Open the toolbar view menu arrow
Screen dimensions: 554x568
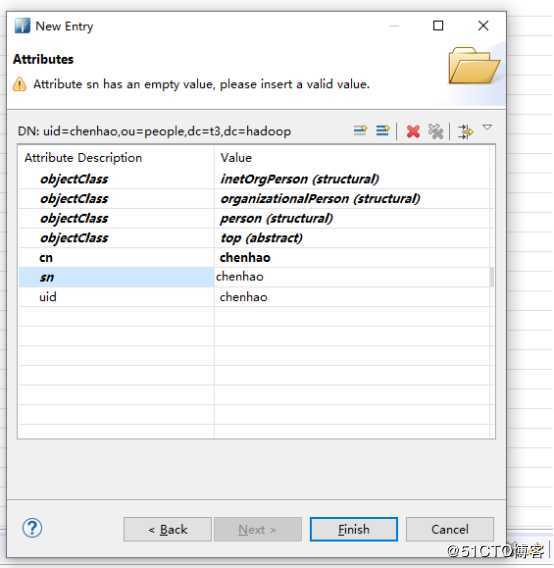coord(487,127)
